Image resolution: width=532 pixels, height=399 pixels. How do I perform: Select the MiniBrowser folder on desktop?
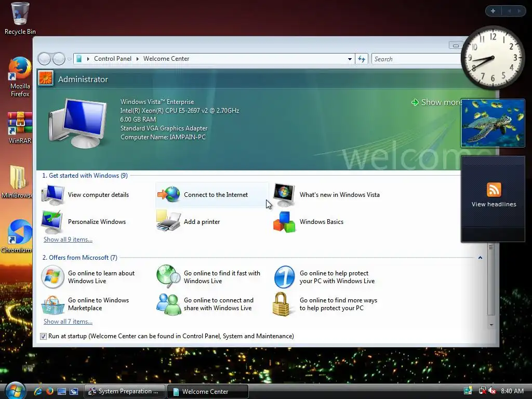pos(17,181)
